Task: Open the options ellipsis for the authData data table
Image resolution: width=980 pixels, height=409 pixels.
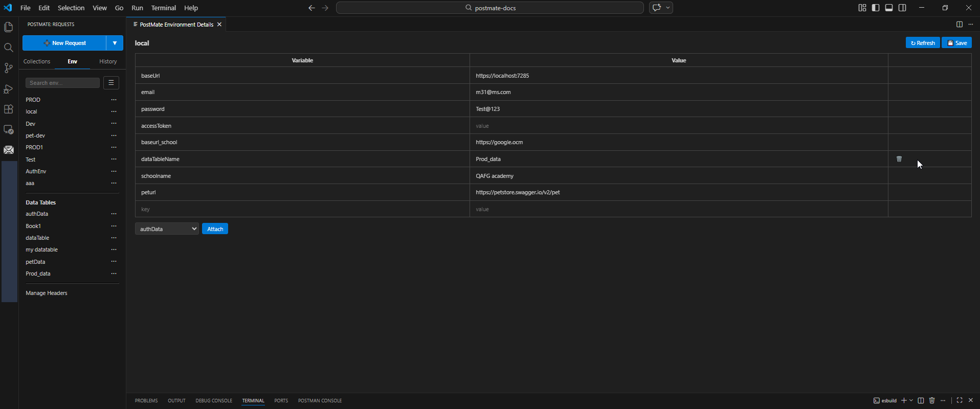Action: coord(114,214)
